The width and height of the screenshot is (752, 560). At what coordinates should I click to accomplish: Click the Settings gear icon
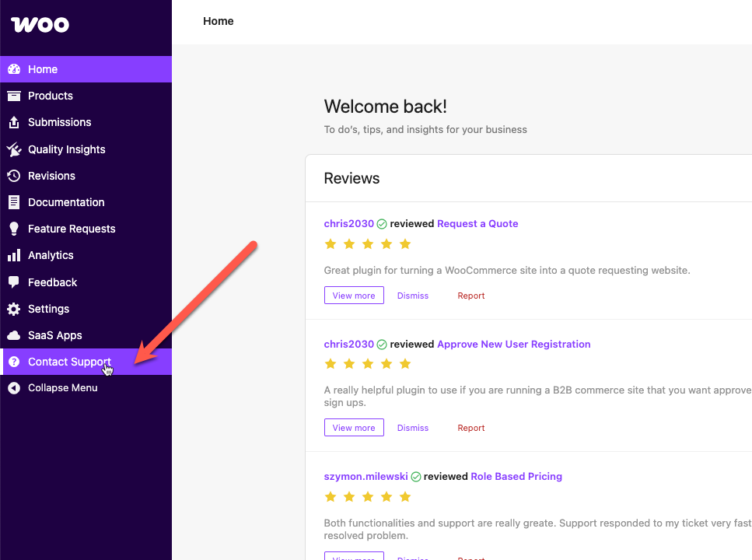click(14, 309)
